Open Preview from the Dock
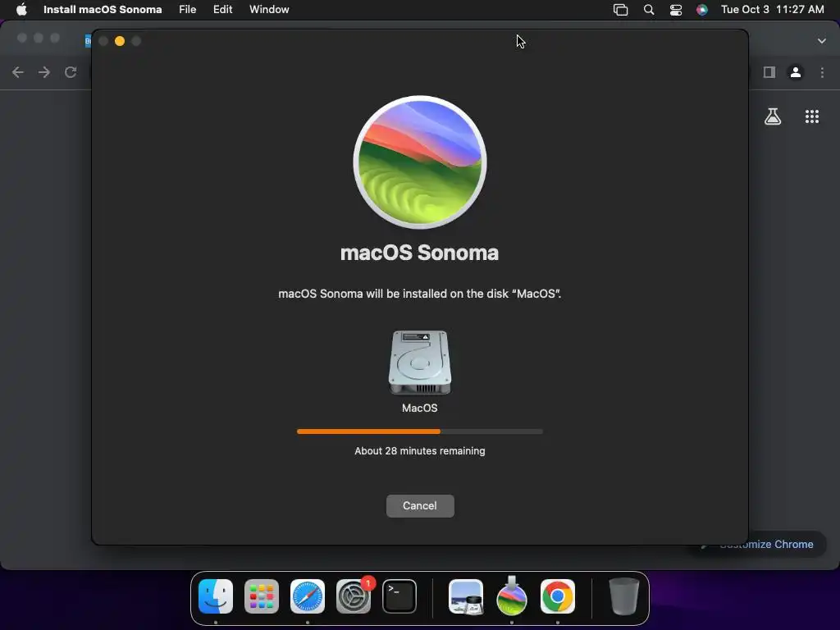This screenshot has height=630, width=840. point(466,596)
